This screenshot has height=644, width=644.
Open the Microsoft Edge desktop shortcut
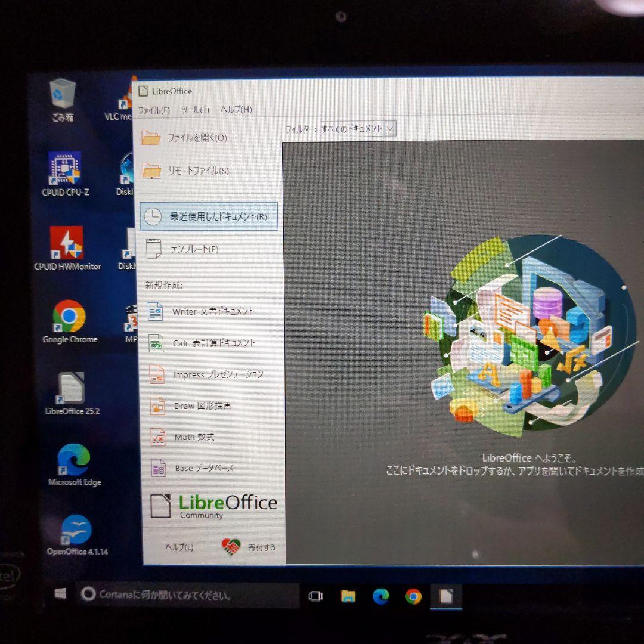tap(75, 465)
